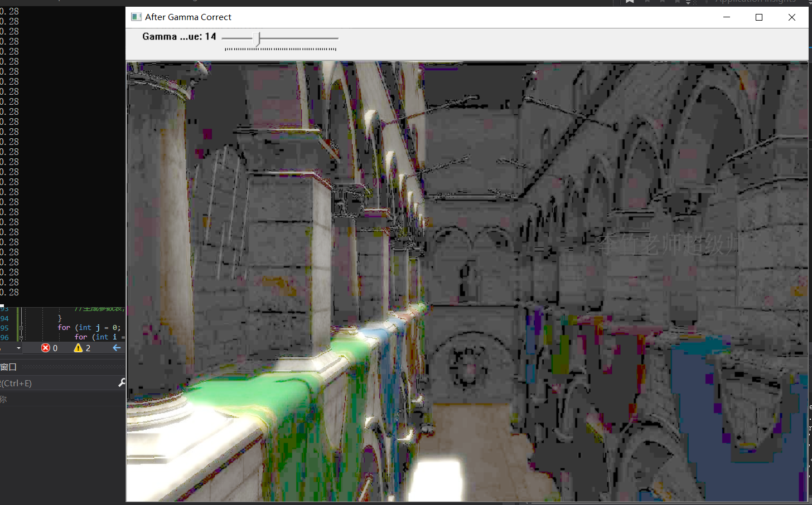Image resolution: width=812 pixels, height=505 pixels.
Task: Collapse the inner for loop at line 96
Action: pos(21,337)
